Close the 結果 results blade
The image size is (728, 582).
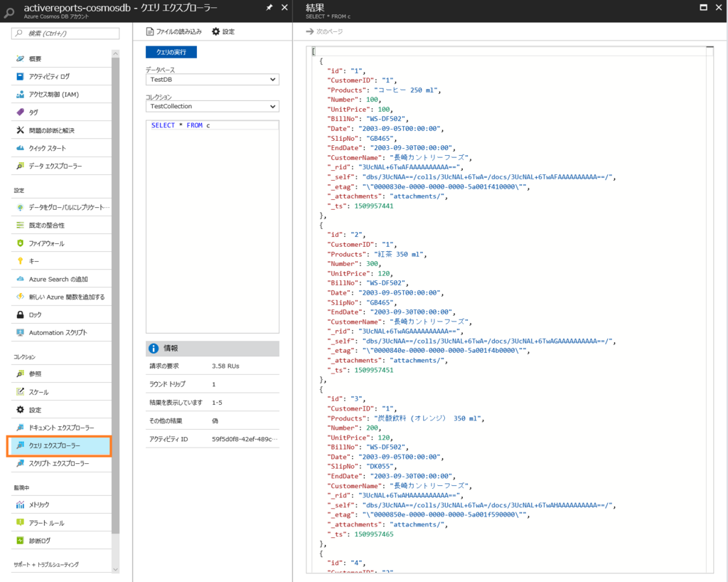coord(719,7)
